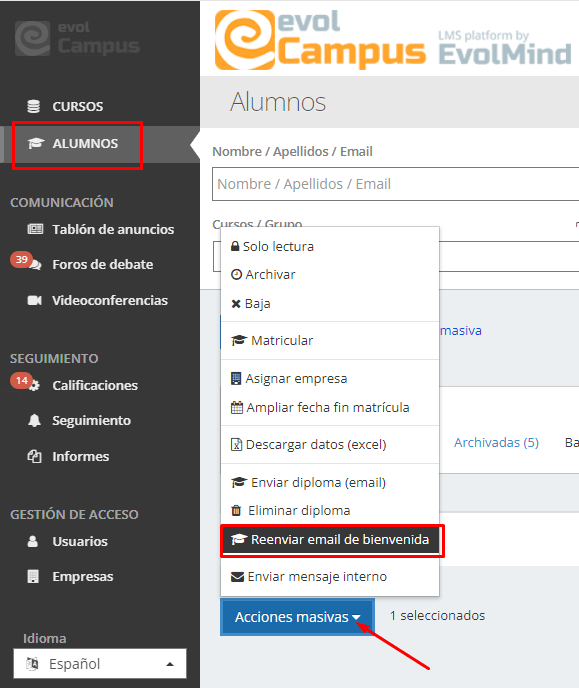Select Reenviar email de bienvenida menu entry
Viewport: 579px width, 688px height.
[x=330, y=540]
